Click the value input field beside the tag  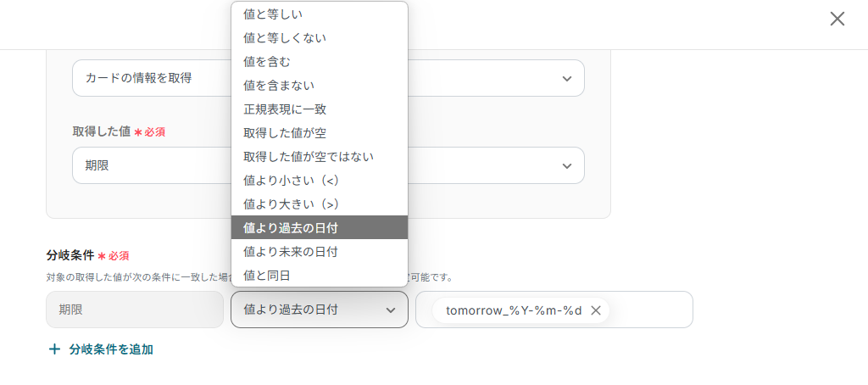650,310
